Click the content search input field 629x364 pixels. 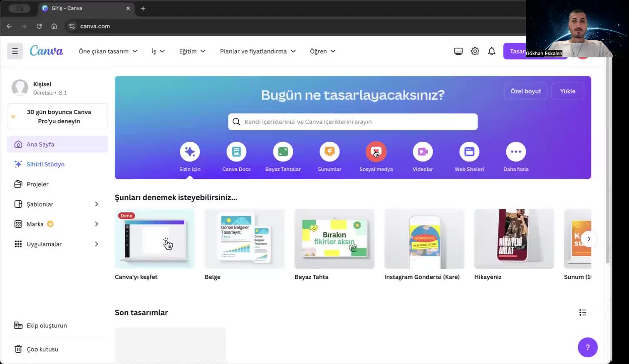[x=353, y=122]
